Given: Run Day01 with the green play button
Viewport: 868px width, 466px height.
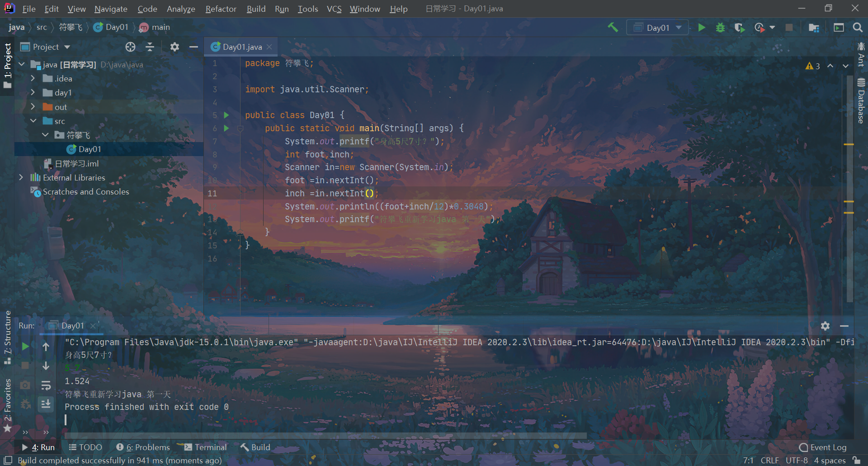Looking at the screenshot, I should point(702,28).
